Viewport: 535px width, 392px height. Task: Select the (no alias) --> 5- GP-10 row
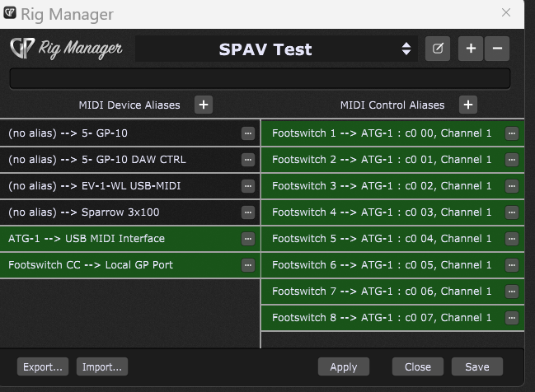click(x=129, y=133)
